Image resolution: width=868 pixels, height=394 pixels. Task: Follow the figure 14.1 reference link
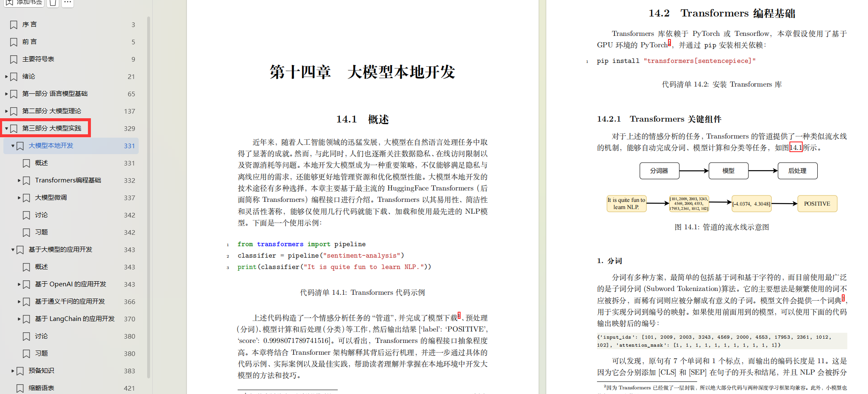pos(796,147)
